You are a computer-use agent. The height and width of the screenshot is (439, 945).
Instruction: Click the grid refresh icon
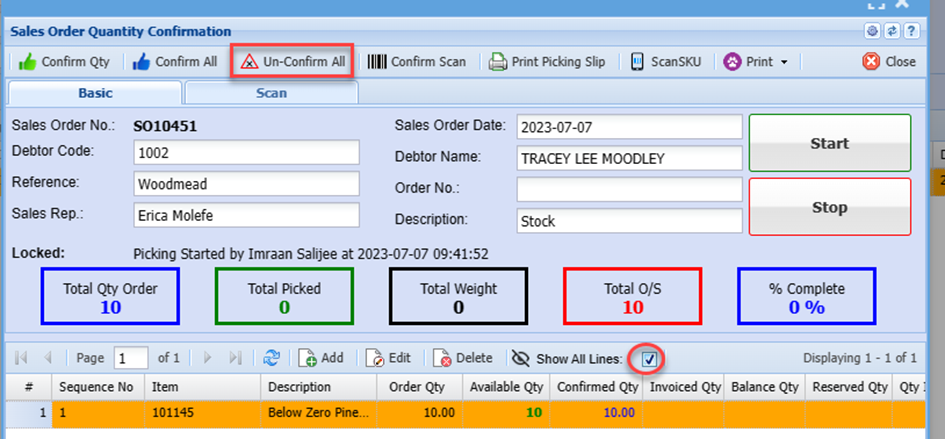271,358
